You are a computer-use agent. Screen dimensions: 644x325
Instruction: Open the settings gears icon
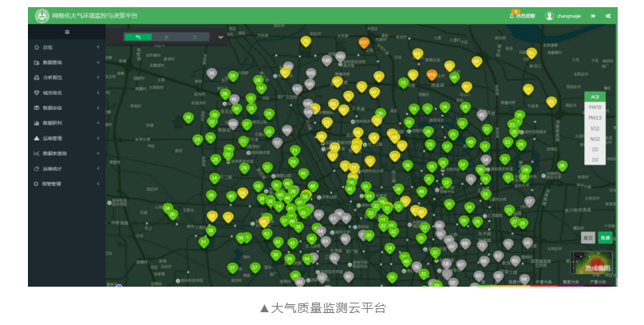point(608,15)
